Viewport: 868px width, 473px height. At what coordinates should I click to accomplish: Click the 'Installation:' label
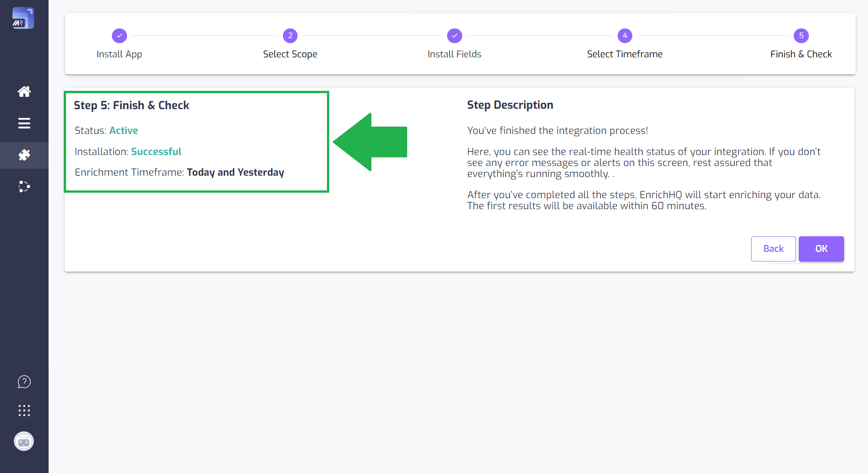101,151
